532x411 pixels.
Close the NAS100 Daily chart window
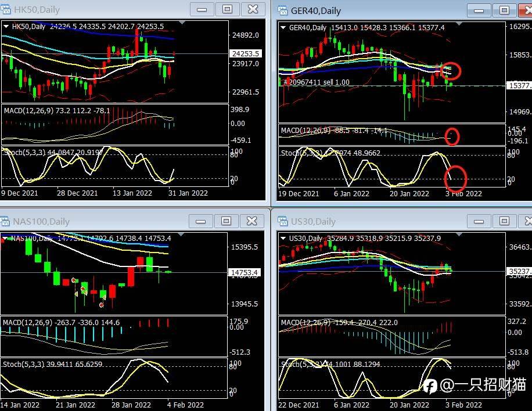pyautogui.click(x=252, y=221)
